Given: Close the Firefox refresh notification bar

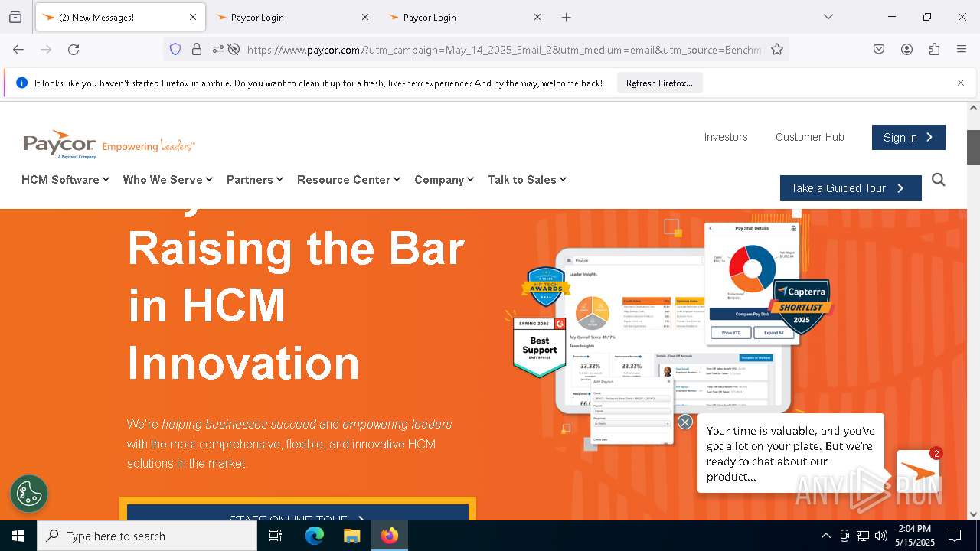Looking at the screenshot, I should click(x=961, y=83).
